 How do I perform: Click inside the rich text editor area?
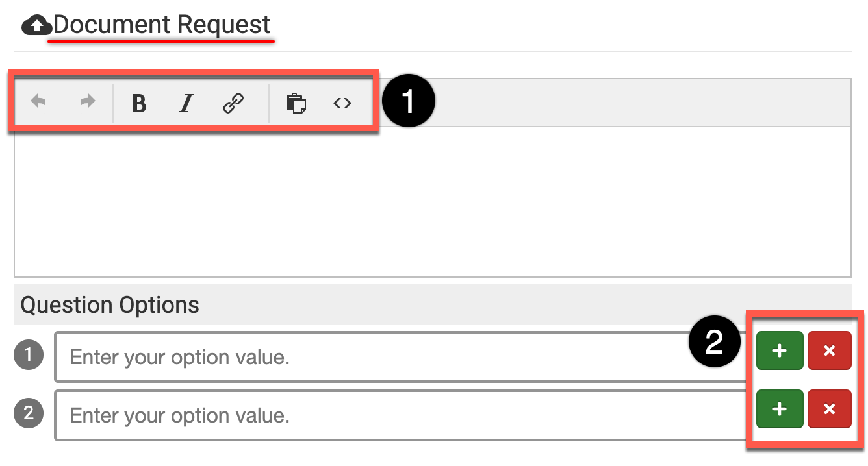pos(432,201)
